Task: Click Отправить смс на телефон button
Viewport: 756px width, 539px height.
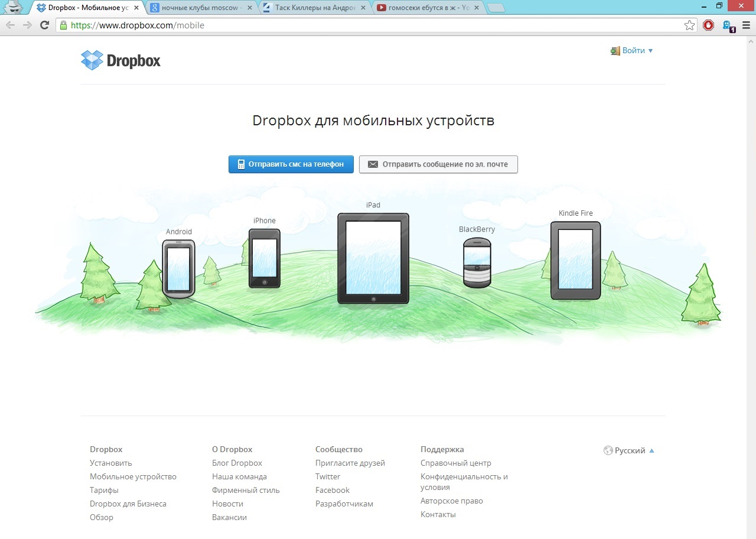Action: click(291, 164)
